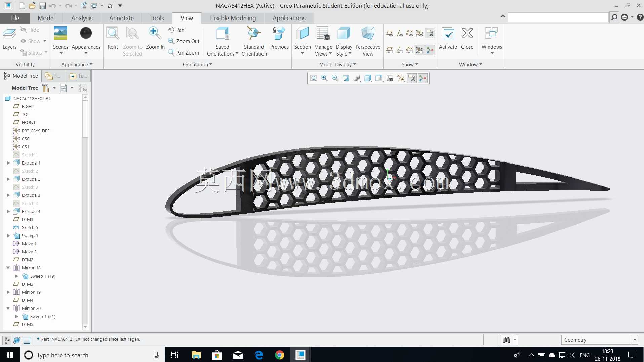Expand the Orientation group menu
The width and height of the screenshot is (644, 362).
(x=197, y=64)
